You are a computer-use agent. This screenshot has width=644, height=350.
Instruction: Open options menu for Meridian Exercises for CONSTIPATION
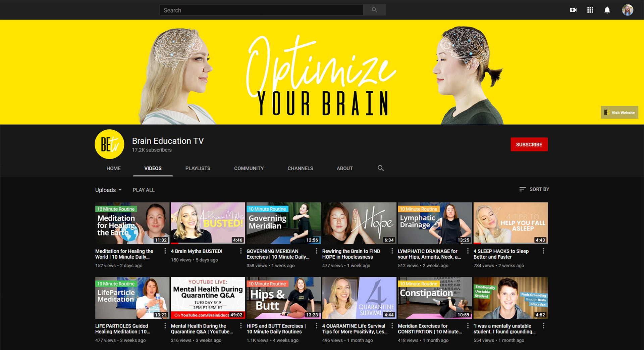click(x=468, y=326)
